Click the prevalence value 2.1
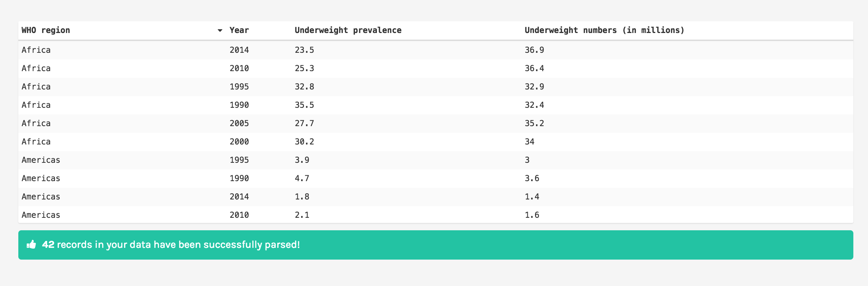868x286 pixels. click(302, 215)
